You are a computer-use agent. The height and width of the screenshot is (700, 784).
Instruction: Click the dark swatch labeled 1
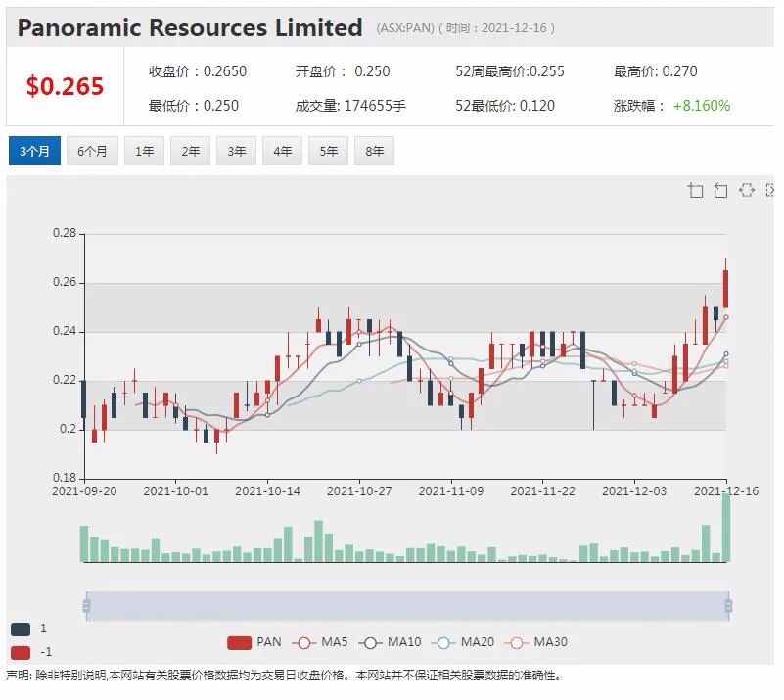(x=21, y=629)
